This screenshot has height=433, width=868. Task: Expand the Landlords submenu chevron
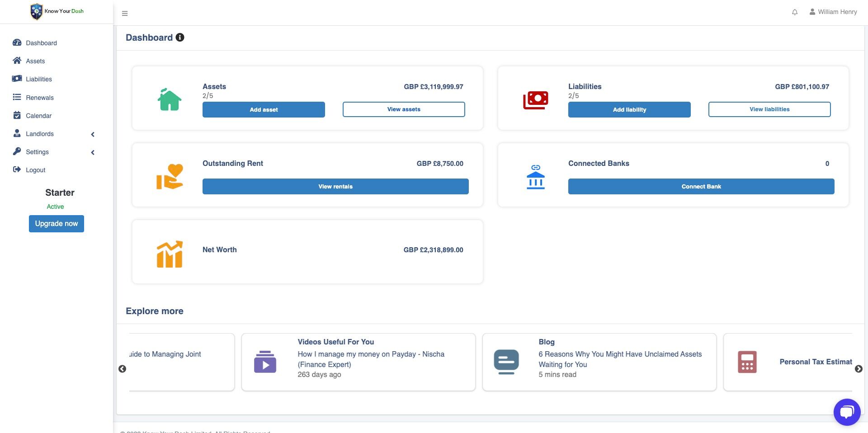click(x=93, y=134)
